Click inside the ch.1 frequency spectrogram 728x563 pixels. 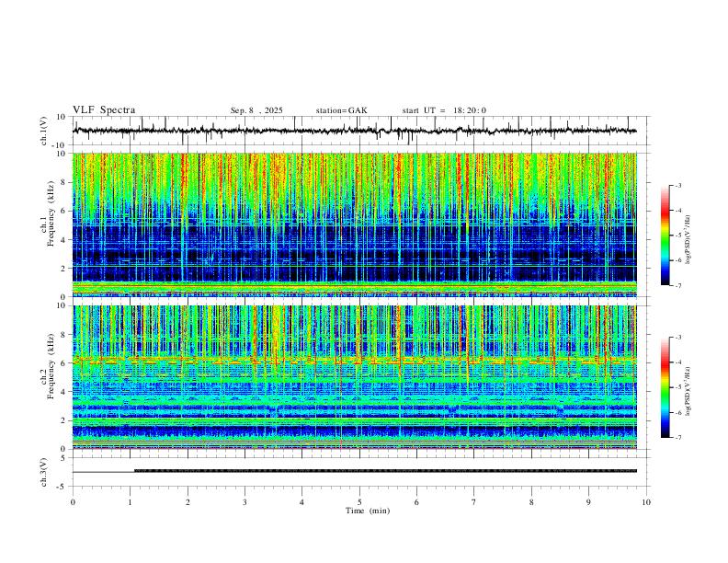[x=355, y=224]
